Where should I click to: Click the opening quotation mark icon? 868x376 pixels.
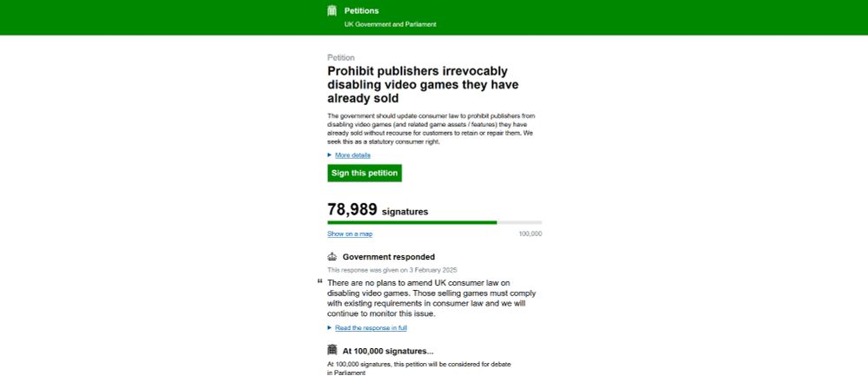[x=320, y=281]
